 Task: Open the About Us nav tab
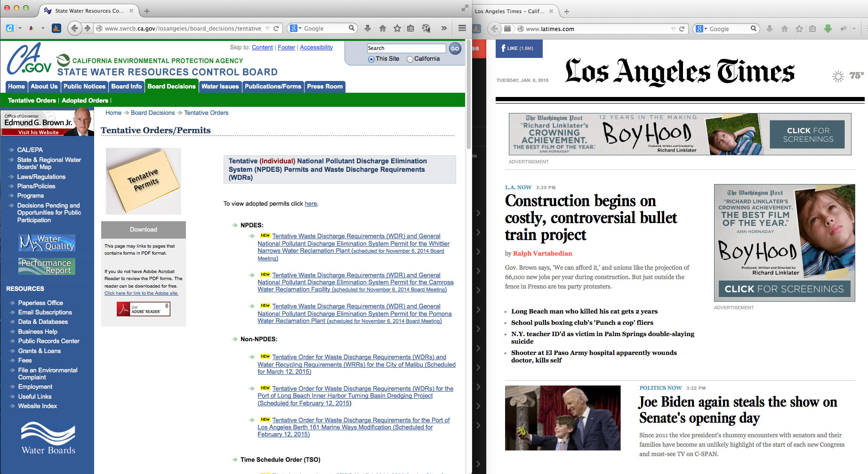tap(44, 87)
